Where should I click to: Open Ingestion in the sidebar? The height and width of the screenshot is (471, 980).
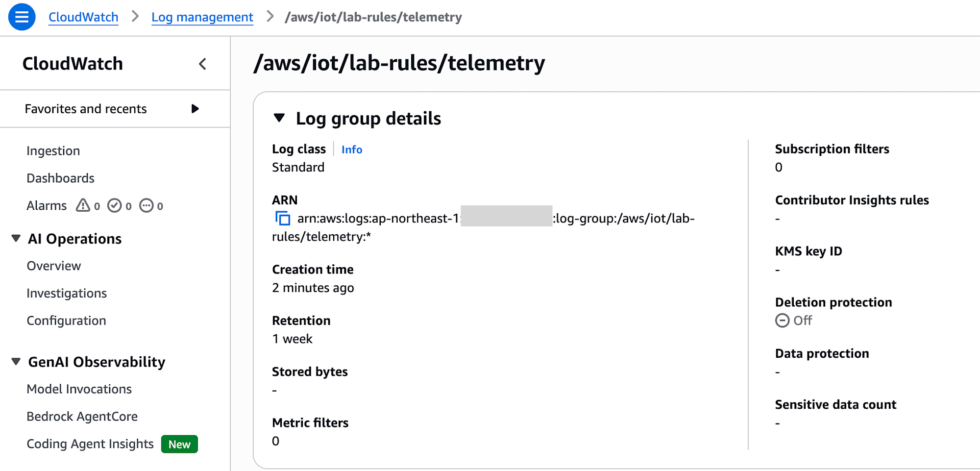53,151
